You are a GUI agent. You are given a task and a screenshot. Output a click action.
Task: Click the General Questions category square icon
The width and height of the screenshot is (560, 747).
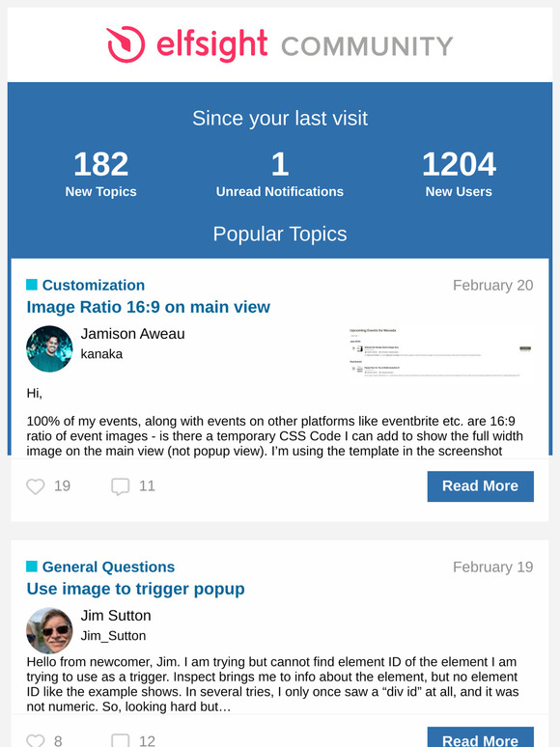(32, 566)
